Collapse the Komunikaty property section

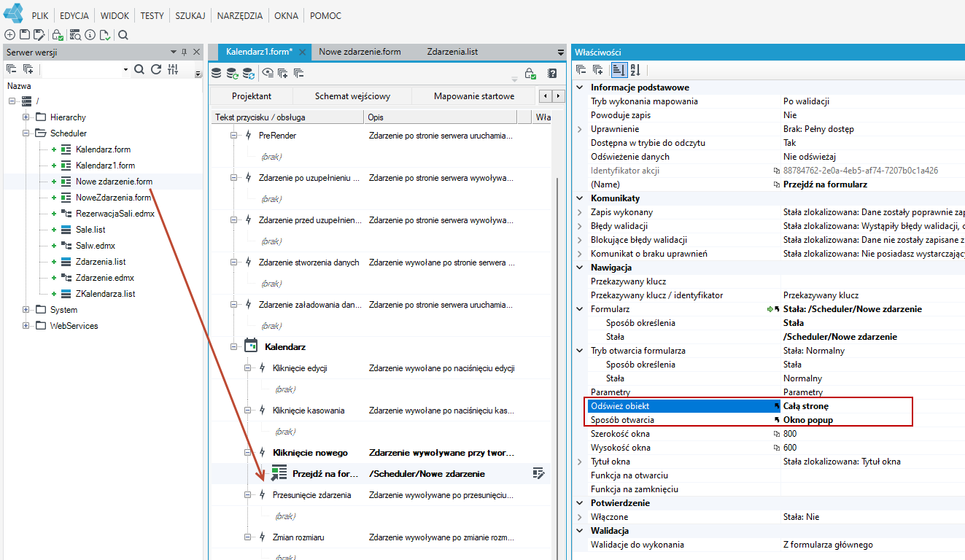tap(580, 198)
